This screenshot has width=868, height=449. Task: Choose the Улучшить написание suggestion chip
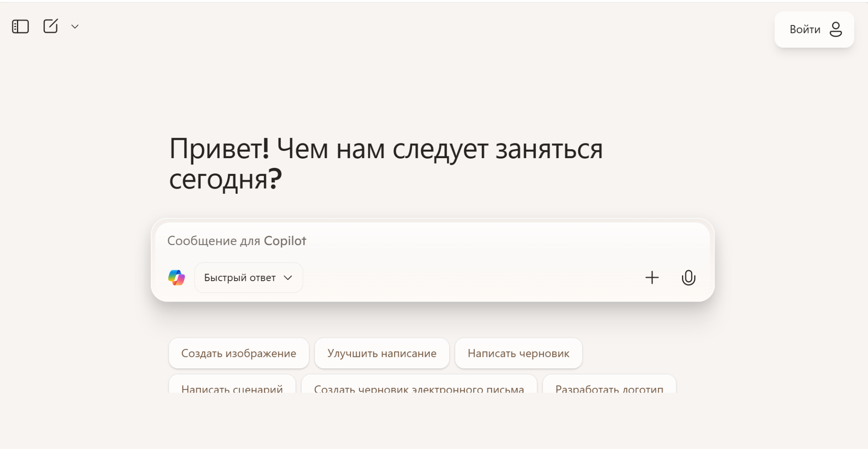[381, 353]
